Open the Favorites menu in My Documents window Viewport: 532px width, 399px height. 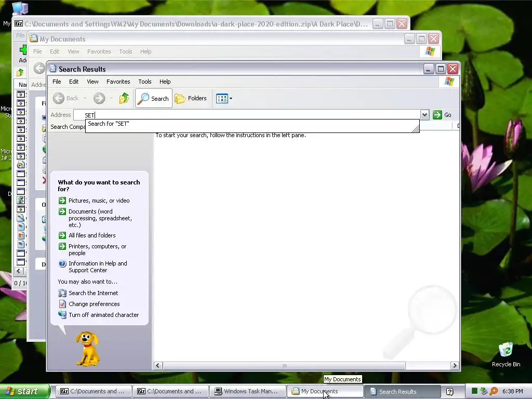99,51
